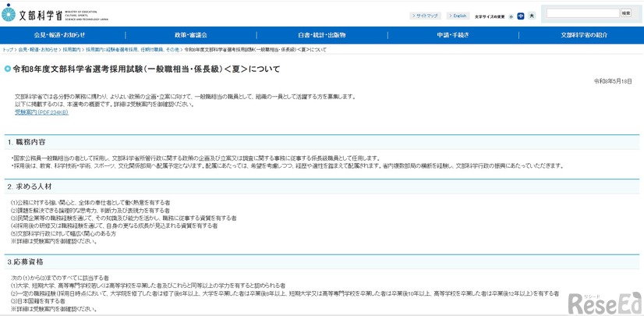Click the 検索 search button
Viewport: 644px width, 316px height.
pos(626,13)
